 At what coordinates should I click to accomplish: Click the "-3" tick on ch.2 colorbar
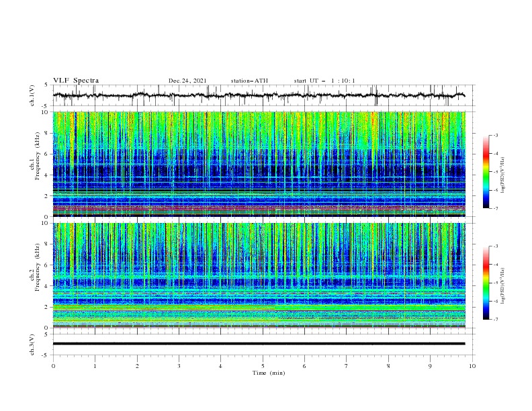coord(495,246)
